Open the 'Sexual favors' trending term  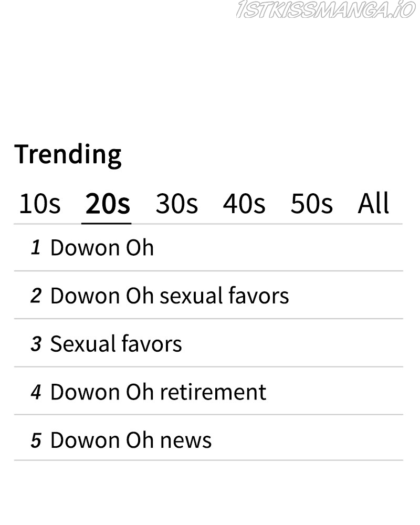pos(115,344)
